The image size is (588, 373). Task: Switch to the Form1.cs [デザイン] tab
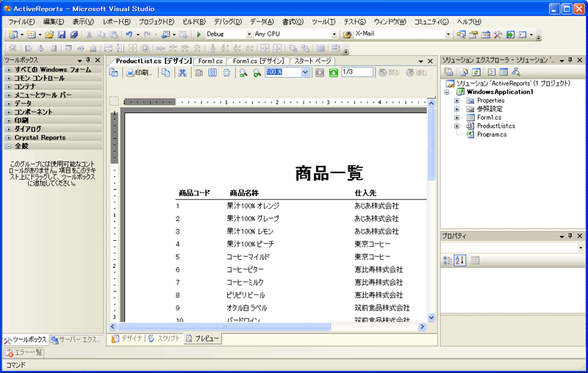point(259,61)
